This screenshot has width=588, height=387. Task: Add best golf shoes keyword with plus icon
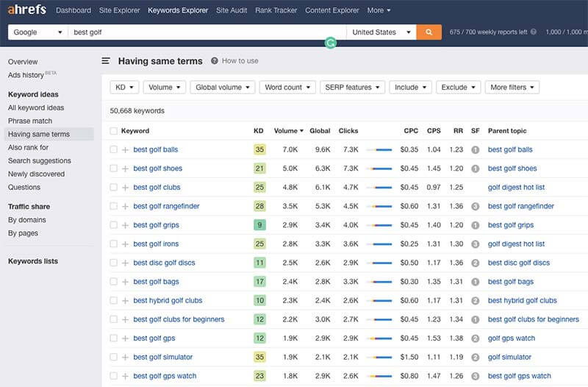[x=125, y=168]
